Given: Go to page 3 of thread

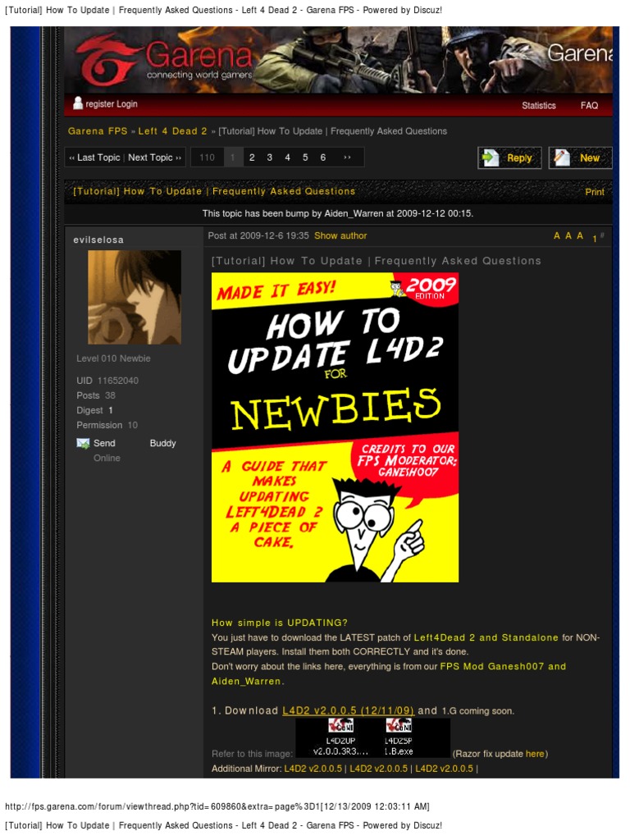Looking at the screenshot, I should [x=269, y=157].
